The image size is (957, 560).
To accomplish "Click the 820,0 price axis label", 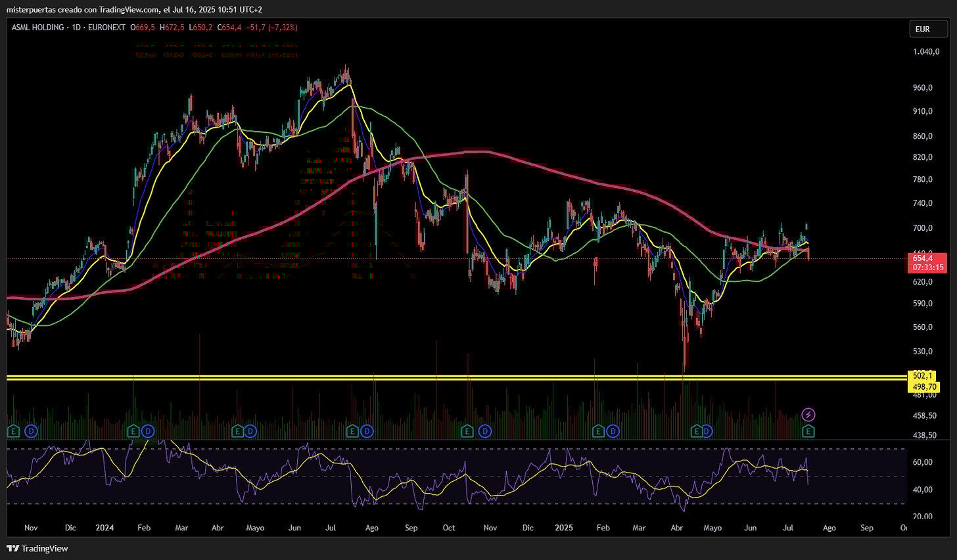I will 923,157.
